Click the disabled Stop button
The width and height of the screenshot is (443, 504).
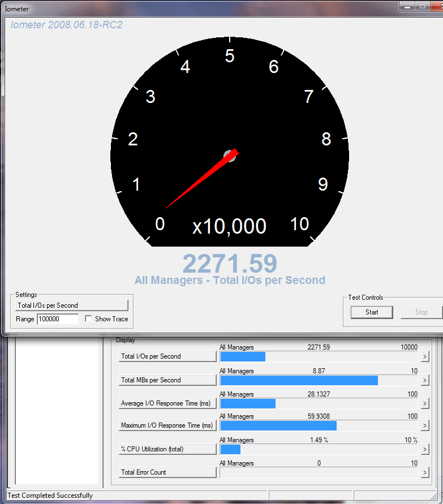(x=422, y=312)
